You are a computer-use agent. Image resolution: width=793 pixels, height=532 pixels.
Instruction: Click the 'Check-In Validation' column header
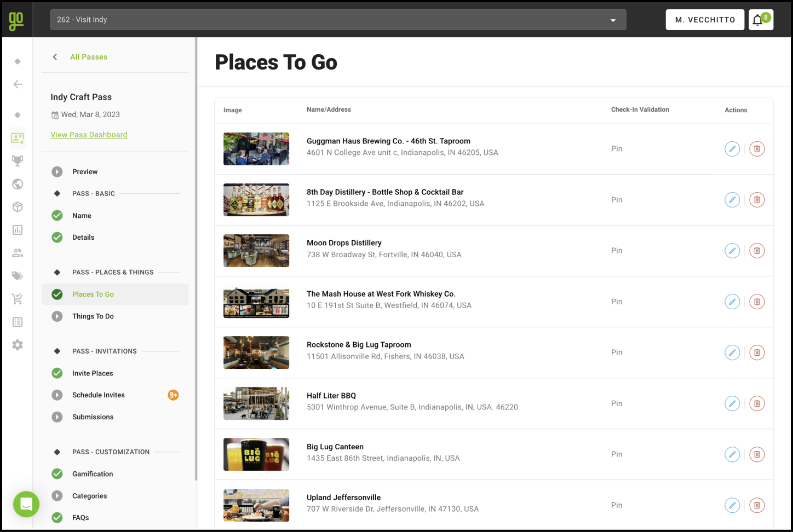coord(640,109)
